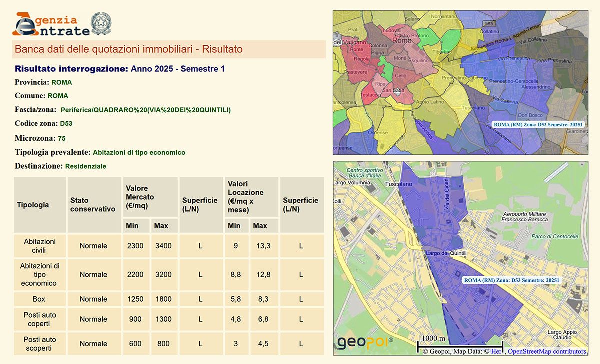
Task: Open the OpenStreetMap contributors link
Action: click(547, 351)
